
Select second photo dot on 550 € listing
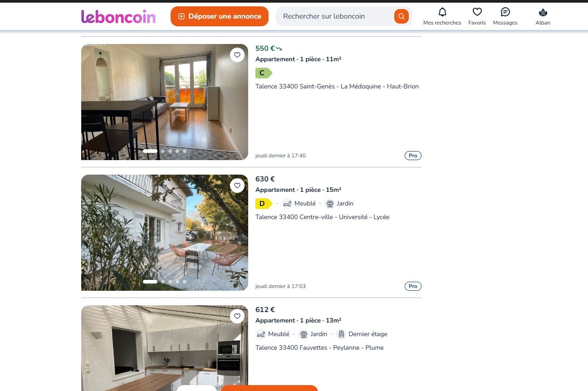pos(163,151)
